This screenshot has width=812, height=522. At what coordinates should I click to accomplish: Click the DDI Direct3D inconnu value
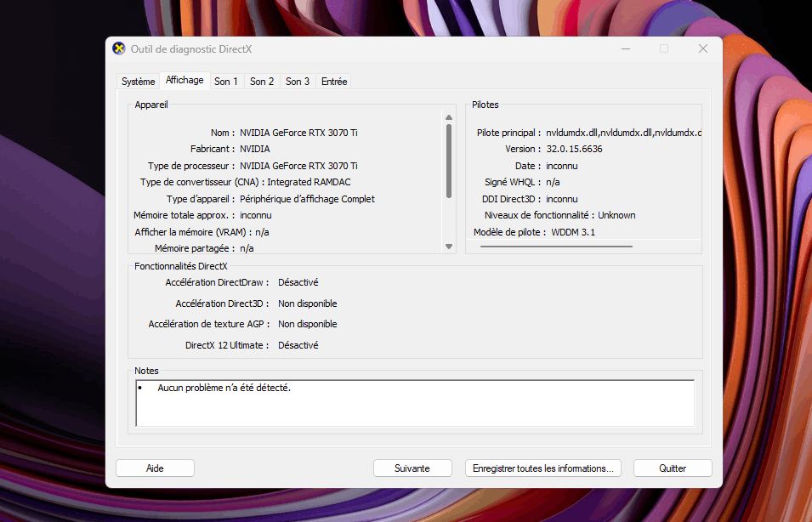562,199
